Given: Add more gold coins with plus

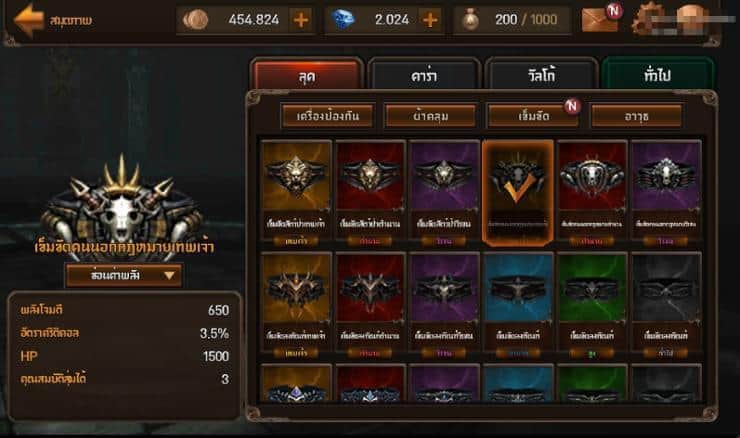Looking at the screenshot, I should click(x=301, y=20).
